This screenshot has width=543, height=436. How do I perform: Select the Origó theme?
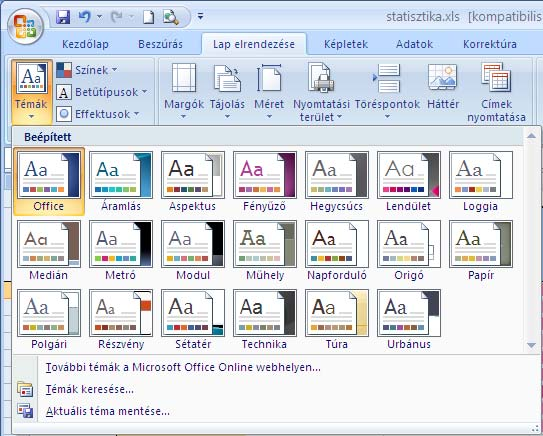click(409, 251)
